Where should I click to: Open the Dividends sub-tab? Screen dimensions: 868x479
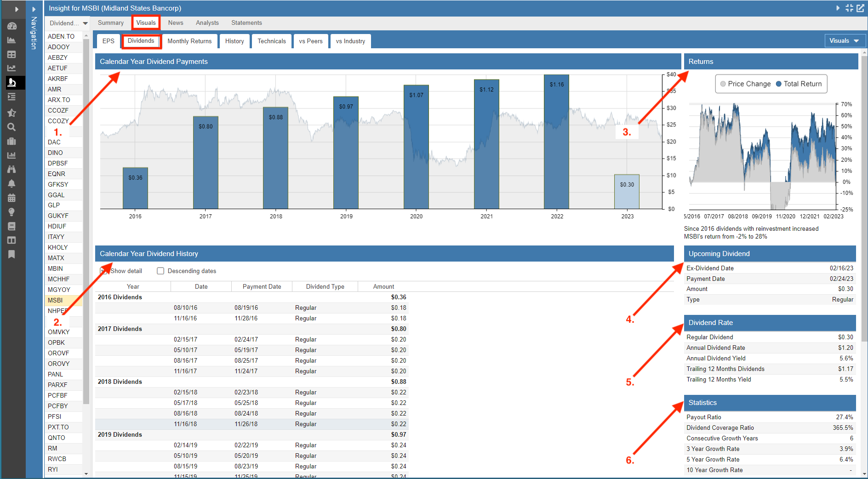pos(141,41)
